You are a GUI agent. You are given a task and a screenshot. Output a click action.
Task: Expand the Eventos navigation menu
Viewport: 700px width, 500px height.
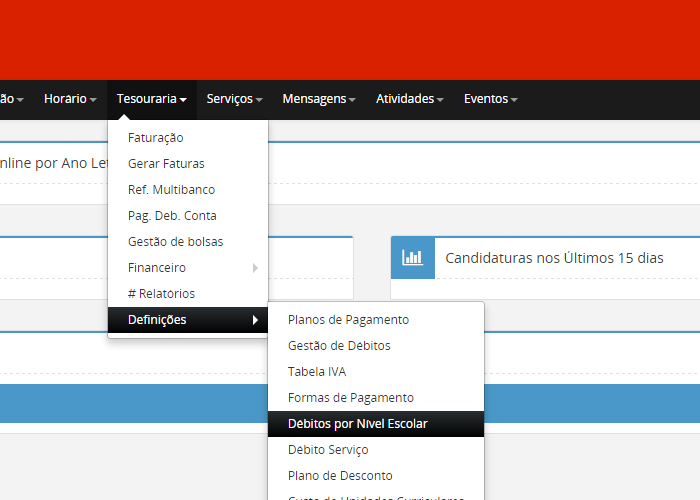point(490,99)
